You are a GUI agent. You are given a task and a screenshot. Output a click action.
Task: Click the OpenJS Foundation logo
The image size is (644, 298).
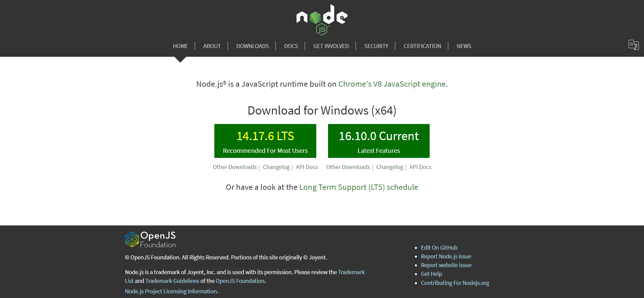150,240
